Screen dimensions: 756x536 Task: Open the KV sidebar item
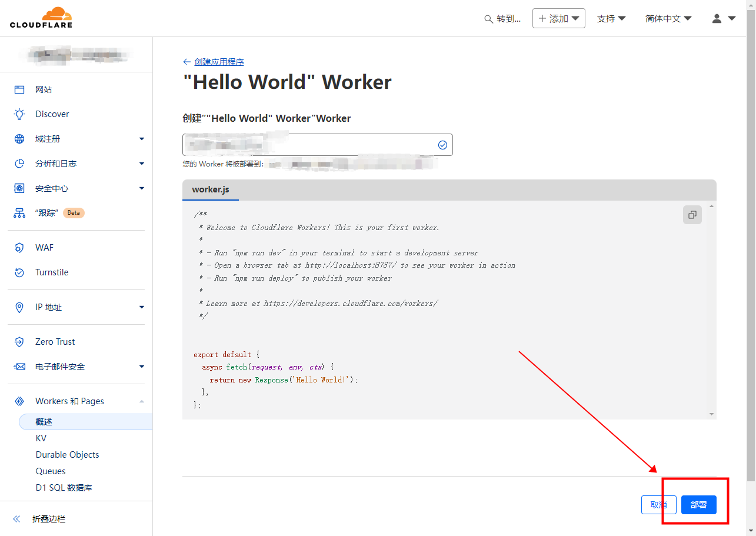click(41, 438)
